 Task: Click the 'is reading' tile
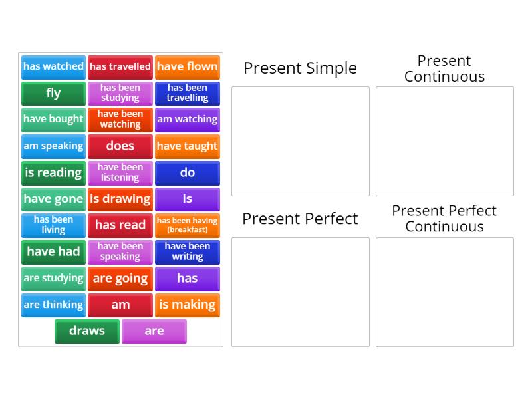(x=53, y=172)
